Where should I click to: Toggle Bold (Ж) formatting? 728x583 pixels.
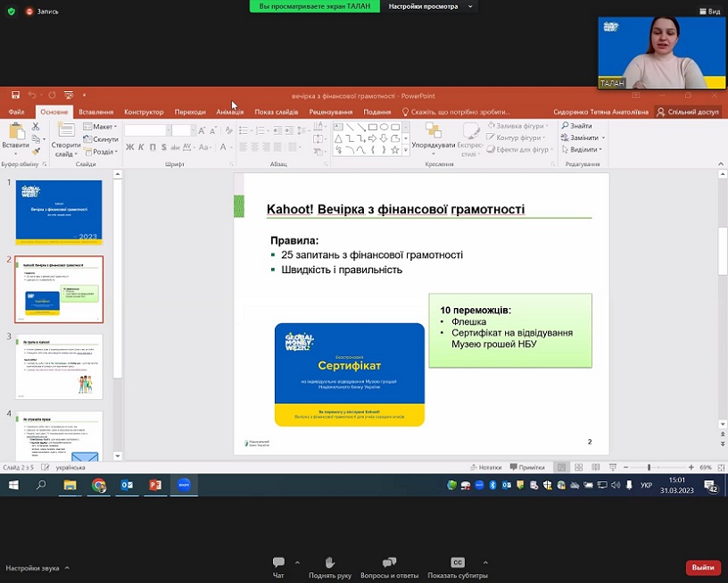click(x=130, y=147)
